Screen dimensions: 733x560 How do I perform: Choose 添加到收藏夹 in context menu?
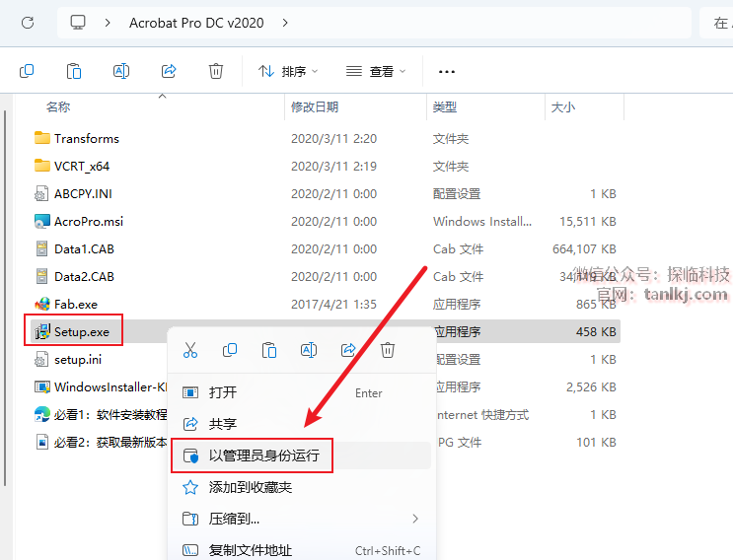[302, 487]
